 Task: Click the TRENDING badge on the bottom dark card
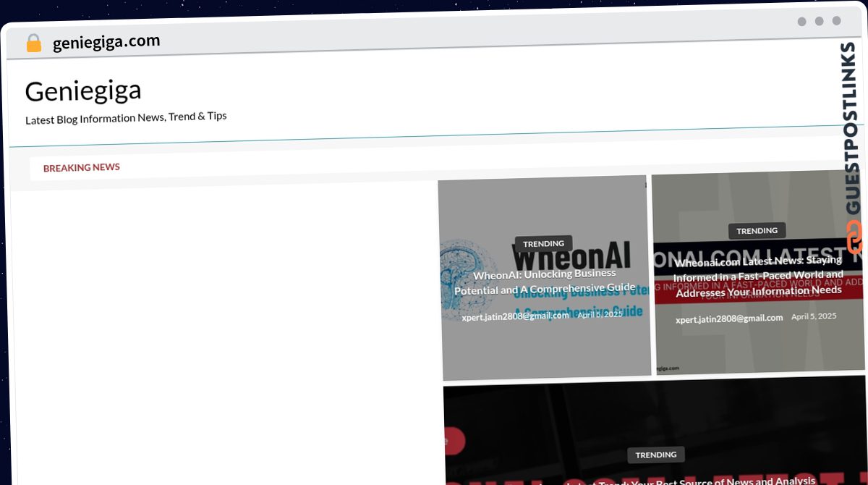pyautogui.click(x=656, y=455)
